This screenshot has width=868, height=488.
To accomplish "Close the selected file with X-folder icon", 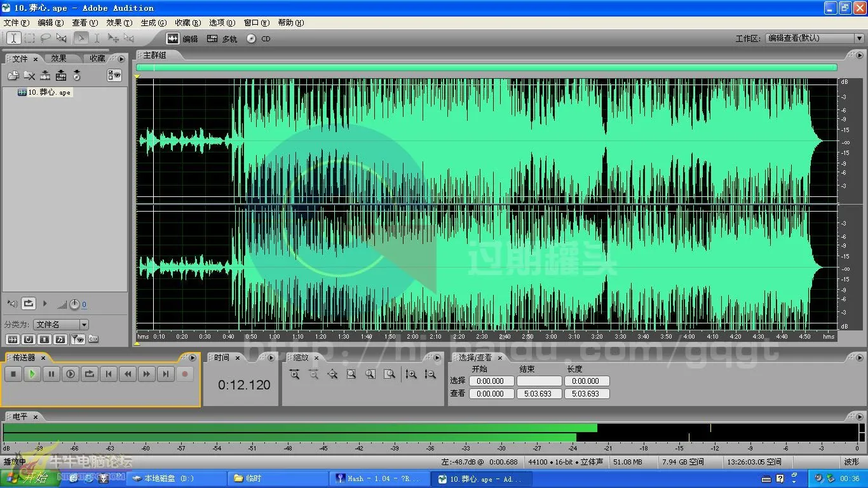I will (x=29, y=76).
